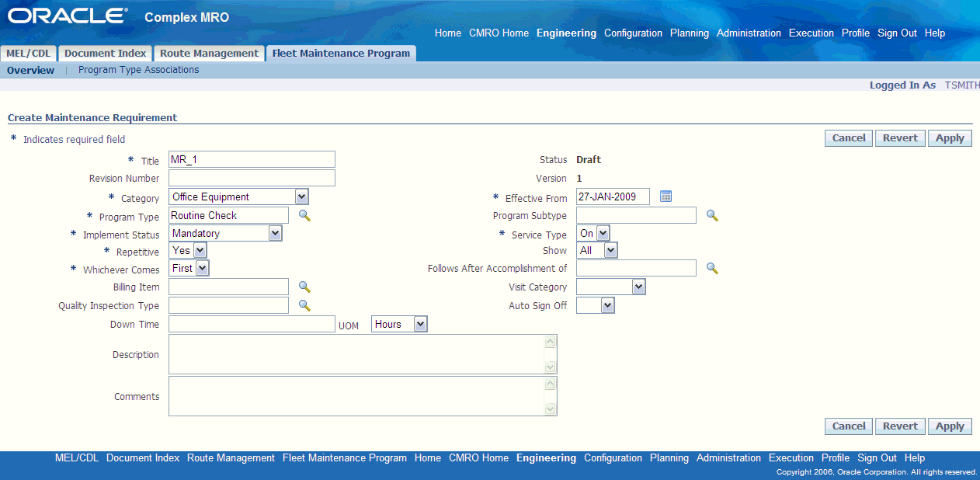The width and height of the screenshot is (980, 480).
Task: Open Administration in top navigation
Action: point(749,33)
